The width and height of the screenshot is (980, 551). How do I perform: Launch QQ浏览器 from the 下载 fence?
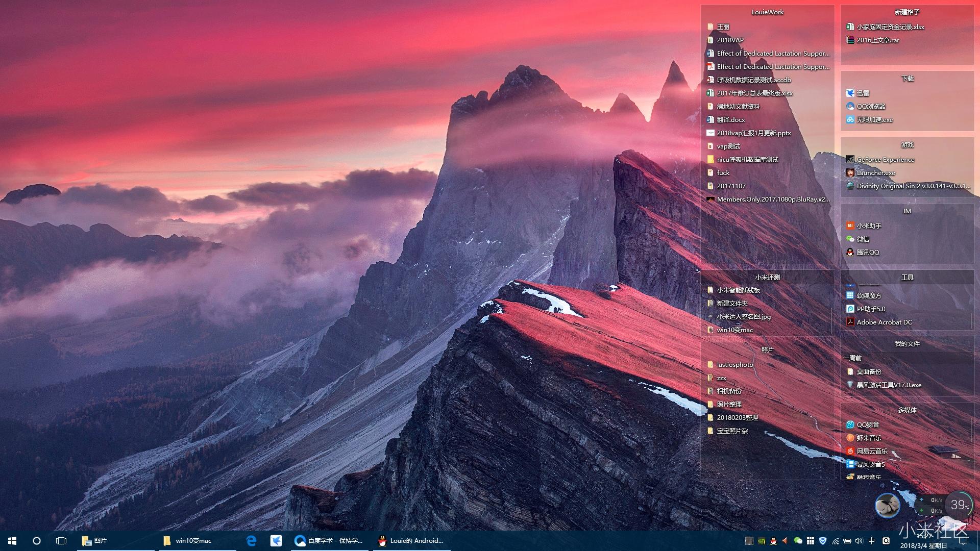coord(850,106)
